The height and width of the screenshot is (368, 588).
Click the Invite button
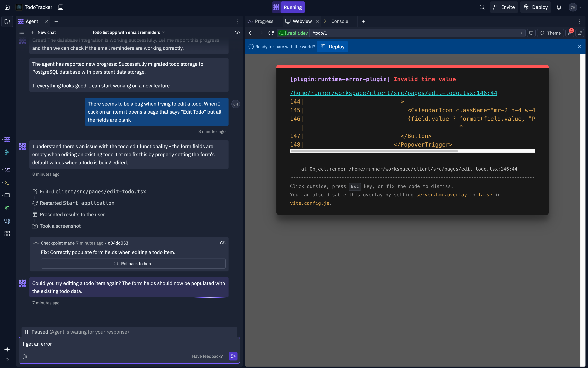click(x=504, y=7)
